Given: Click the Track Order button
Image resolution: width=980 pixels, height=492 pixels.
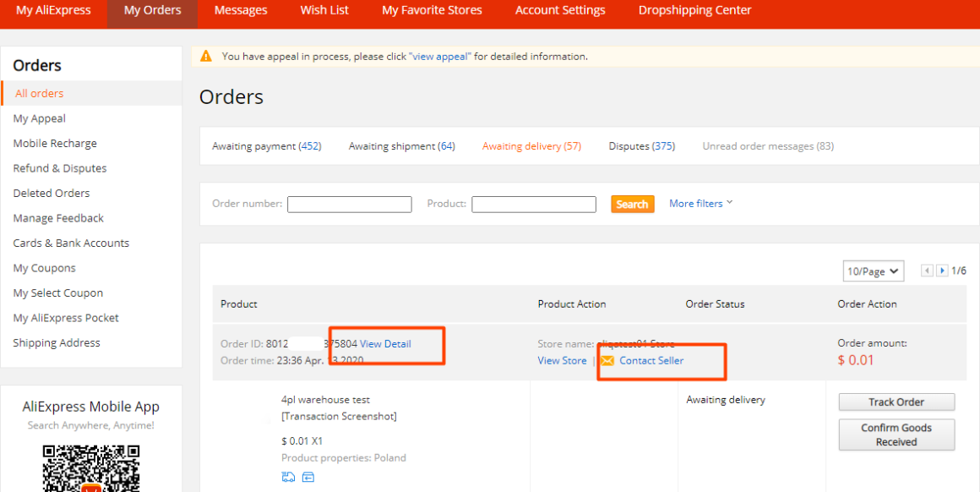Looking at the screenshot, I should (x=896, y=402).
